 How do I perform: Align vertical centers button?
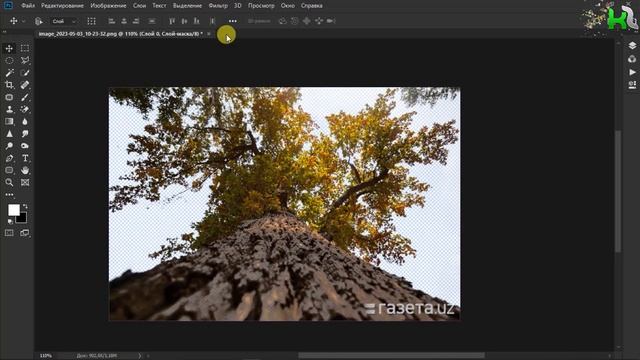184,21
